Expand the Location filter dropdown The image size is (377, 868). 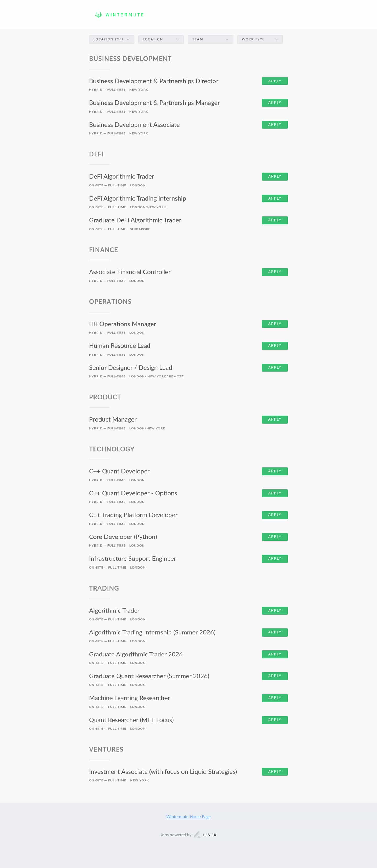pos(161,39)
